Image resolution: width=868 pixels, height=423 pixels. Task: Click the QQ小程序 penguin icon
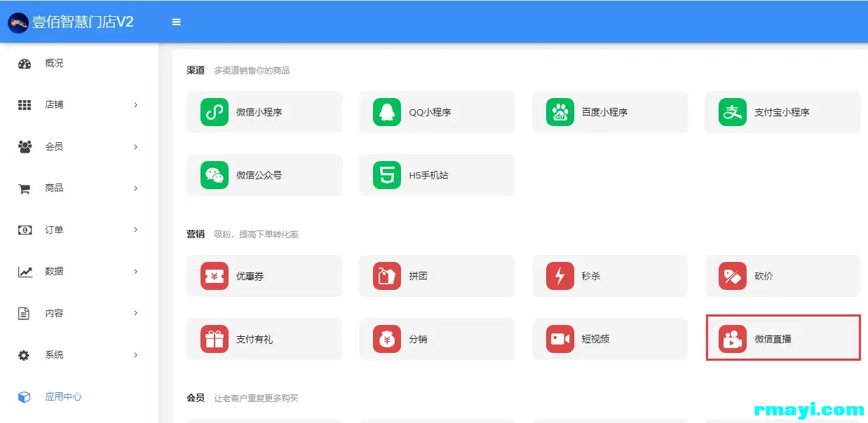coord(387,112)
